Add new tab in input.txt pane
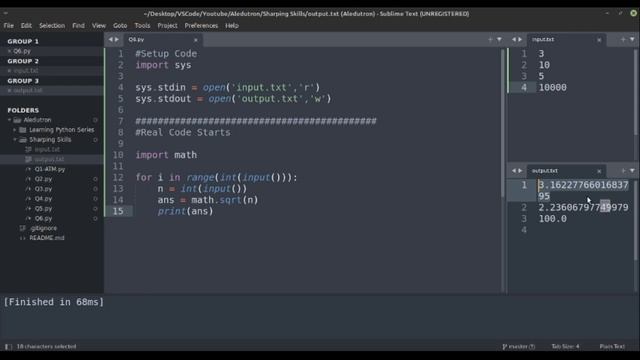640x360 pixels. 623,40
